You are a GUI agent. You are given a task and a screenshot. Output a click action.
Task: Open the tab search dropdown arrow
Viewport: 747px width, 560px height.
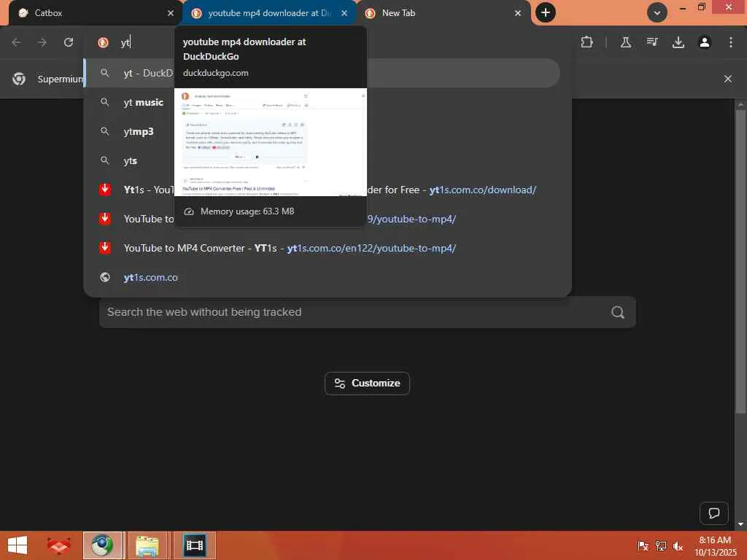pyautogui.click(x=657, y=12)
